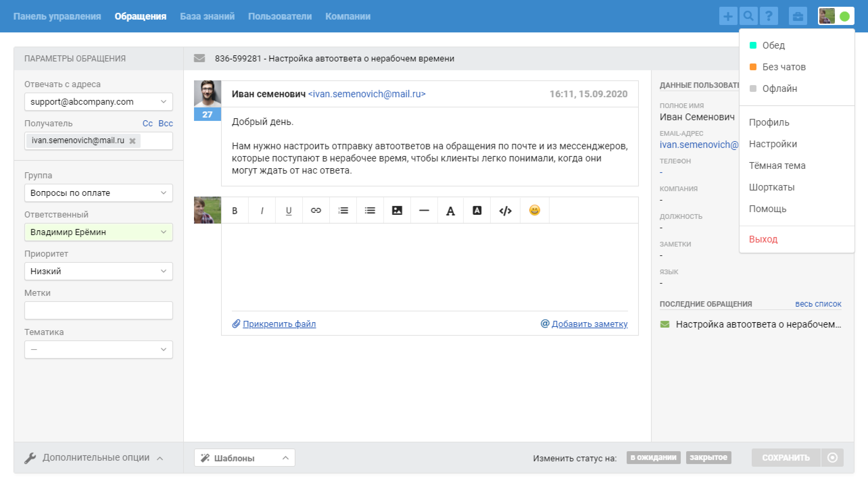
Task: Click the green online status indicator
Action: [x=844, y=16]
